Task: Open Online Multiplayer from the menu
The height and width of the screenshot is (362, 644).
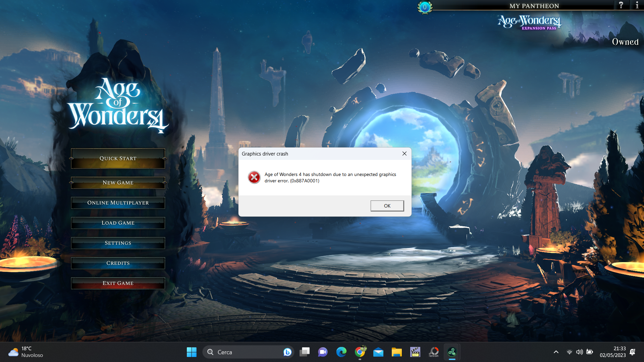Action: click(118, 203)
